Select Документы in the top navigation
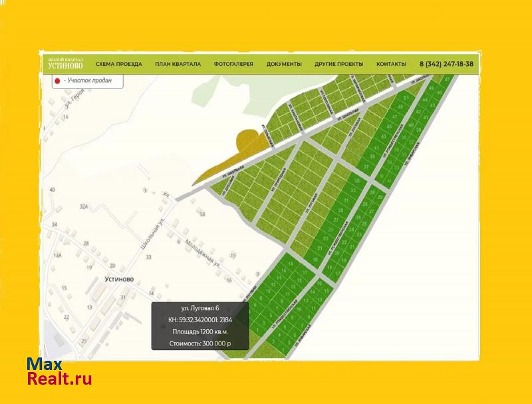 point(284,64)
